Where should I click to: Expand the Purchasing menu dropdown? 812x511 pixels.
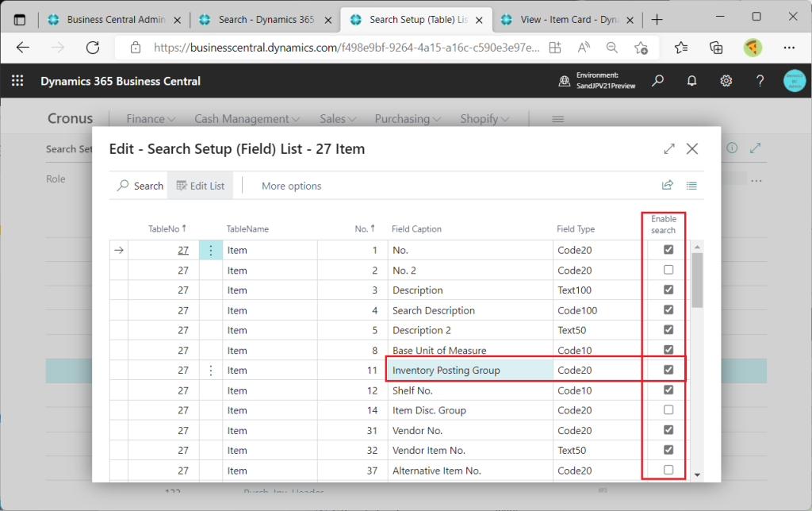408,119
